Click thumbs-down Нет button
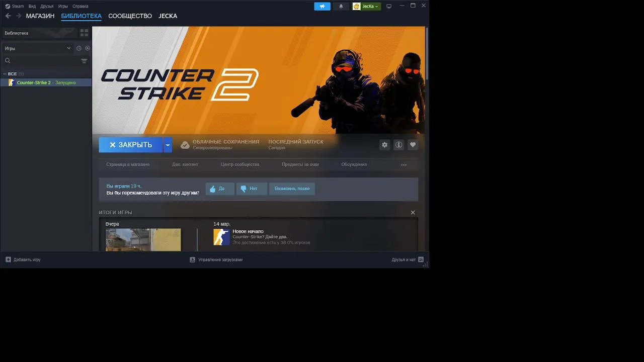Viewport: 644px width, 362px height. (252, 189)
